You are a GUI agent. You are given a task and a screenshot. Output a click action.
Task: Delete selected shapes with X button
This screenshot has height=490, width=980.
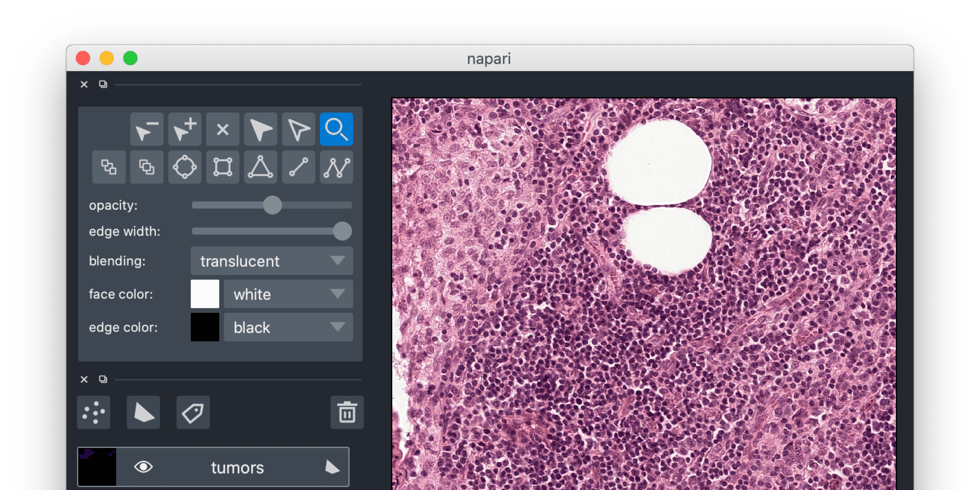[x=222, y=129]
